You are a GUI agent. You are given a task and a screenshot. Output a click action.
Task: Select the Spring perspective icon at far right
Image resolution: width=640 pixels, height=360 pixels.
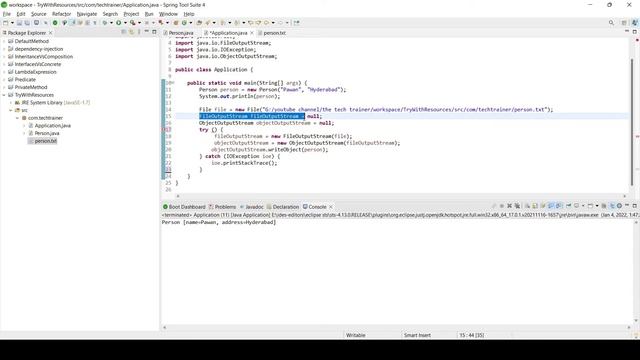(634, 23)
